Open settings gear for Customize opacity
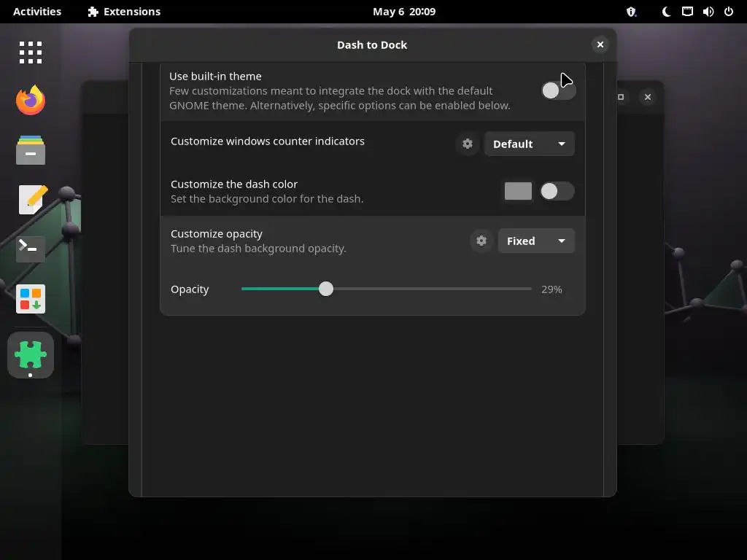Image resolution: width=747 pixels, height=560 pixels. 481,241
